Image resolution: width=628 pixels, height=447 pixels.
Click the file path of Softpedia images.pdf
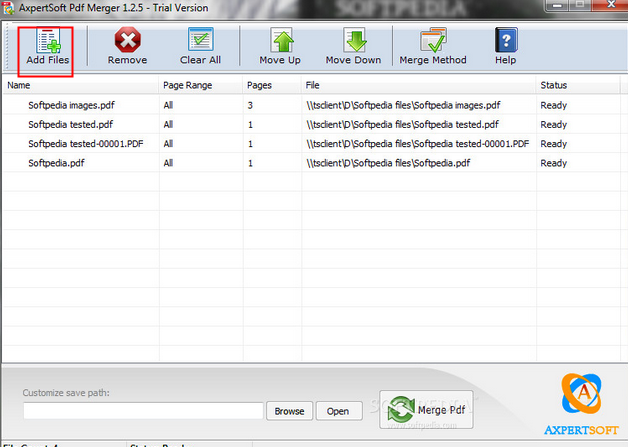(x=403, y=105)
